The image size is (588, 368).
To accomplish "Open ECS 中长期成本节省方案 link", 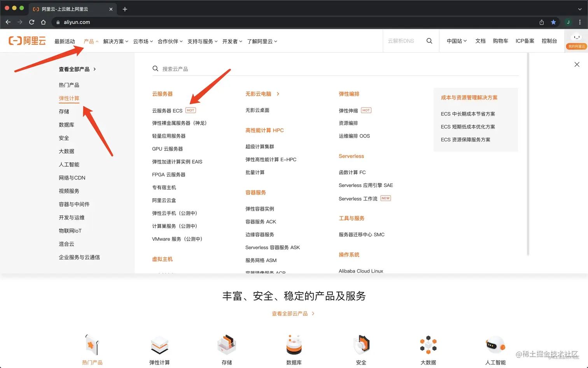I will tap(468, 114).
